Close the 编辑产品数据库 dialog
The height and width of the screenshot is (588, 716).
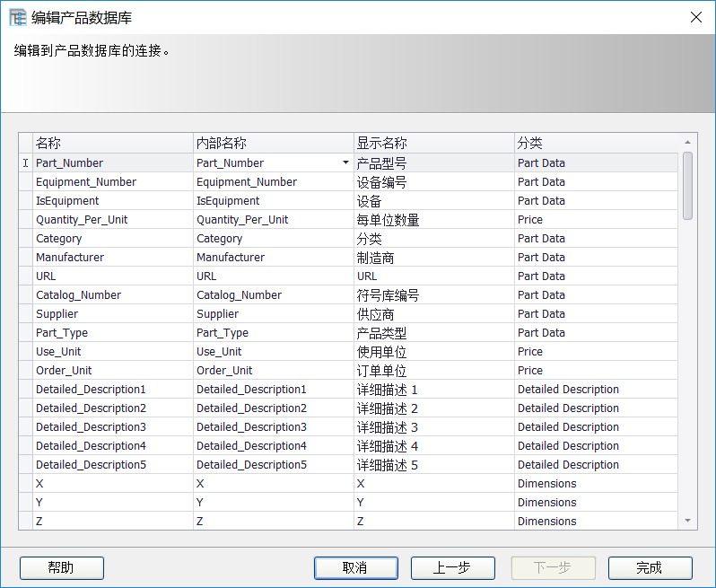point(696,17)
